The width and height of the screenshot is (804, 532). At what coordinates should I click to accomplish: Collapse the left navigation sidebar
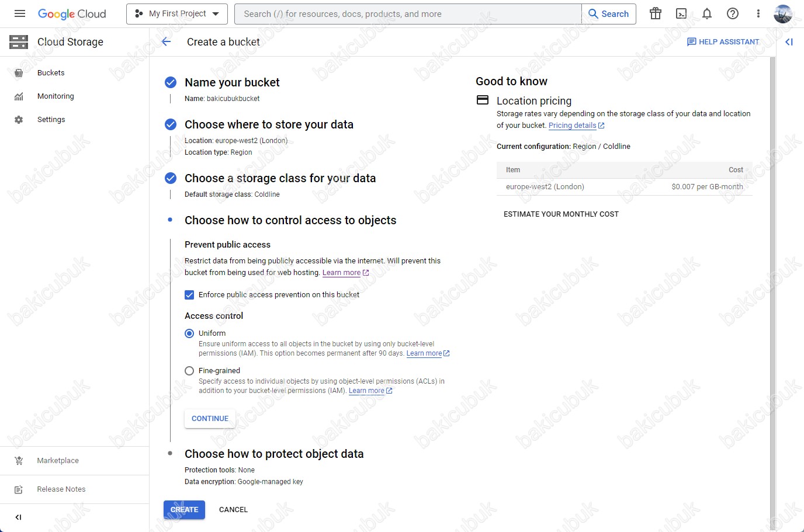point(18,517)
